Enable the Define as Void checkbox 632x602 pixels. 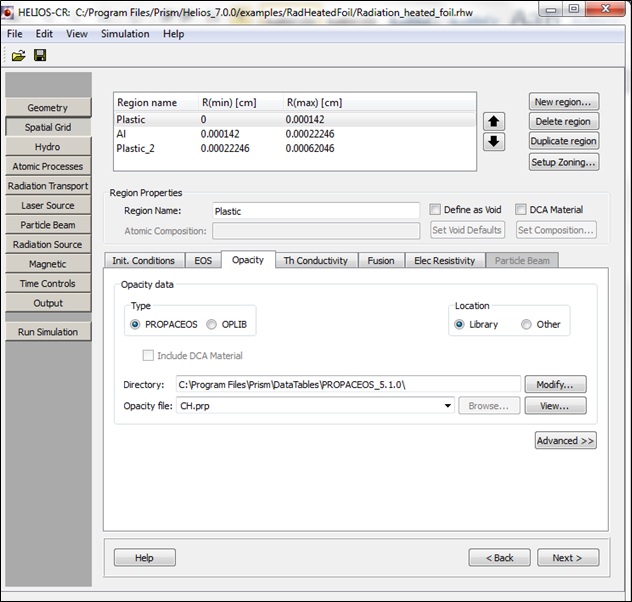tap(435, 210)
